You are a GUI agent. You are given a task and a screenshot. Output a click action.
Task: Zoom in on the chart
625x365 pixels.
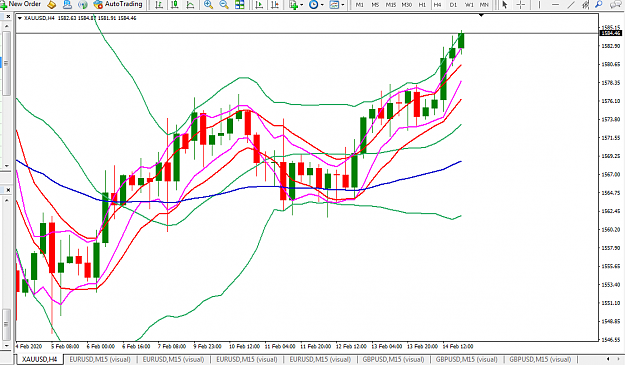tap(208, 5)
